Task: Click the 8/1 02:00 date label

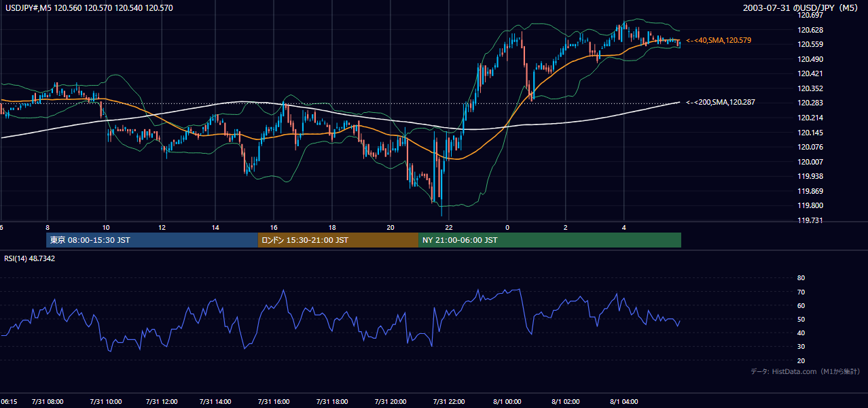Action: click(564, 401)
